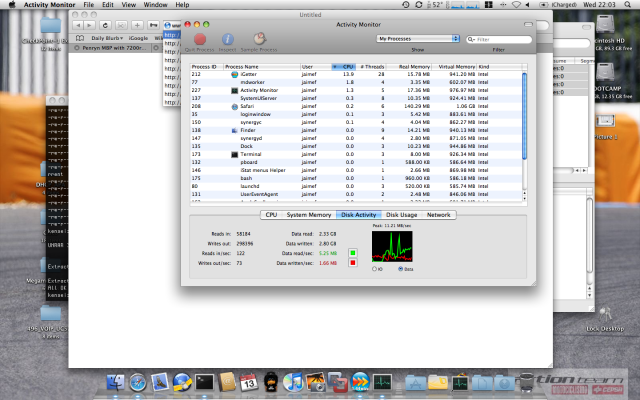Click the Activity Monitor process row icon
Viewport: 640px width, 400px height.
tap(234, 91)
